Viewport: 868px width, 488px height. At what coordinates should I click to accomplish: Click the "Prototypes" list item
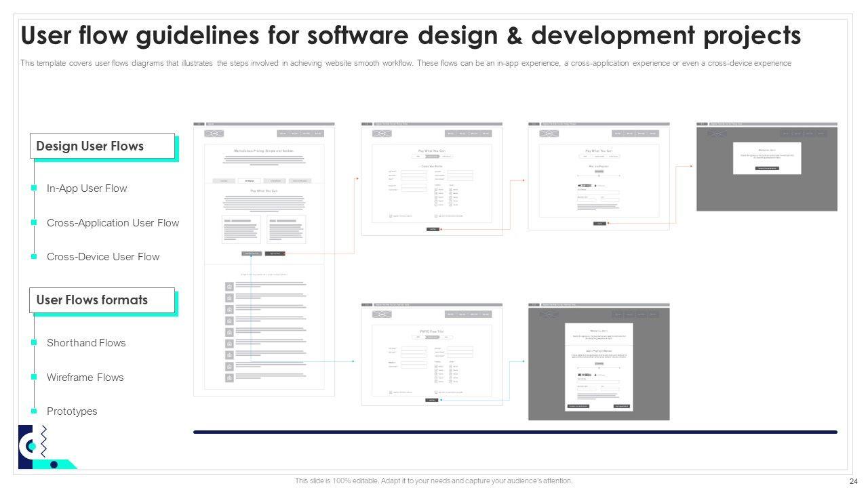72,411
